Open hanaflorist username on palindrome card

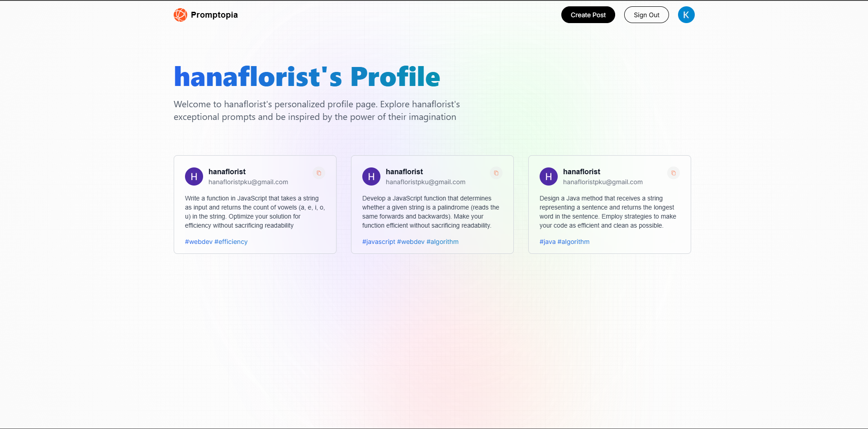click(404, 172)
